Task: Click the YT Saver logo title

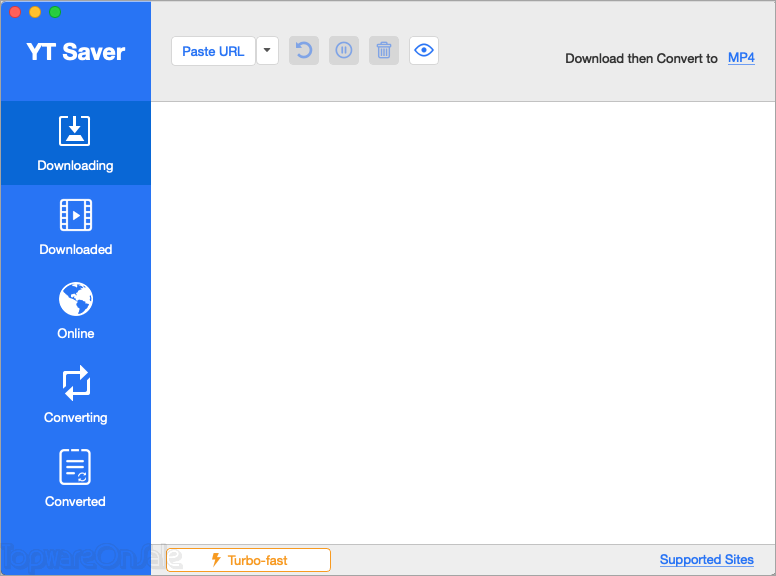Action: point(75,52)
